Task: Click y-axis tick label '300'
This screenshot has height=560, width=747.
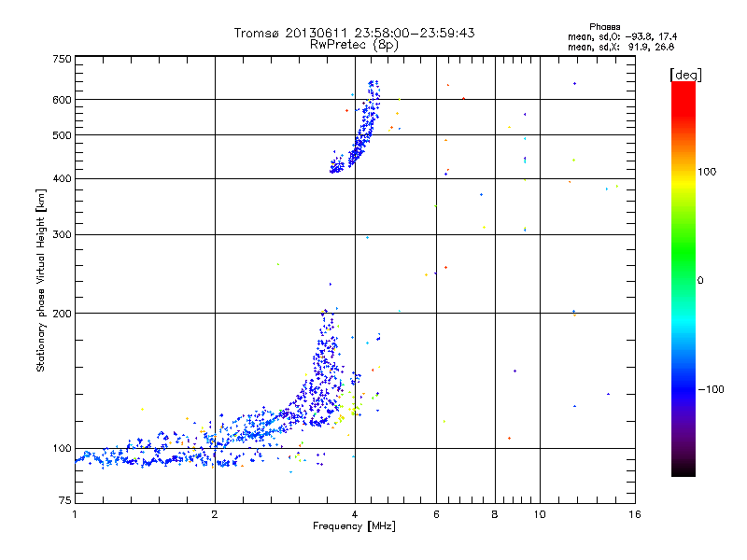Action: click(62, 235)
